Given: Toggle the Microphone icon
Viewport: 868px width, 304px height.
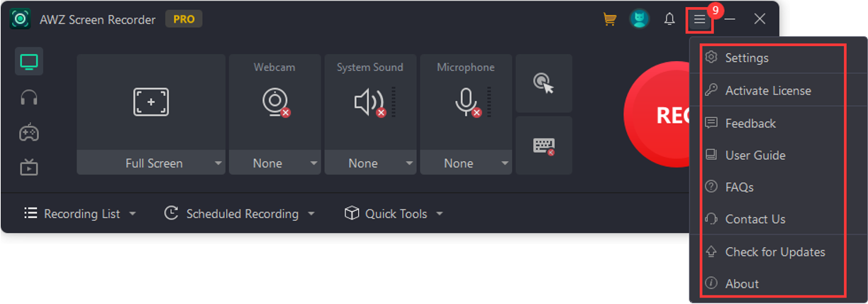Looking at the screenshot, I should point(467,103).
